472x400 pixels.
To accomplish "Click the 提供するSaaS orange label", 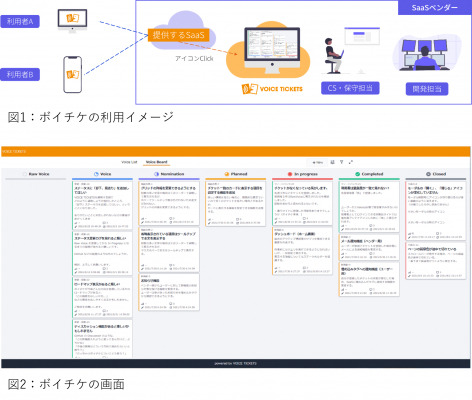I will (178, 35).
